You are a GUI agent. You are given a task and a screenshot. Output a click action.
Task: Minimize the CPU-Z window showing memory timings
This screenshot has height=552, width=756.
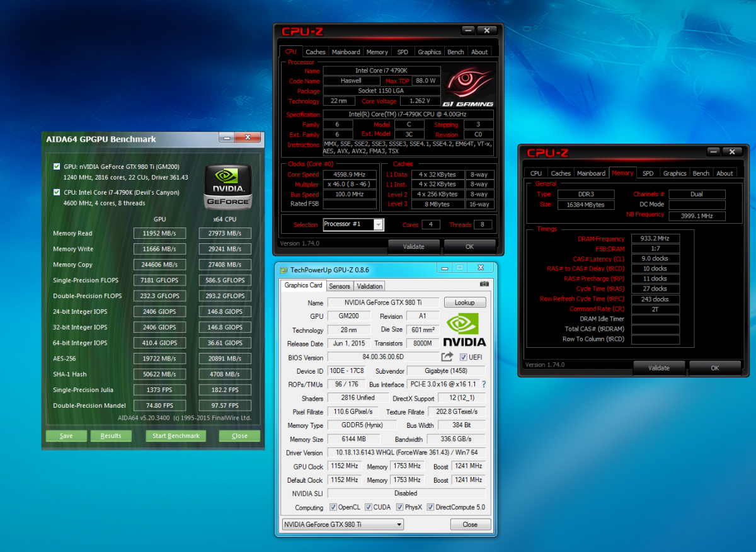click(x=713, y=151)
